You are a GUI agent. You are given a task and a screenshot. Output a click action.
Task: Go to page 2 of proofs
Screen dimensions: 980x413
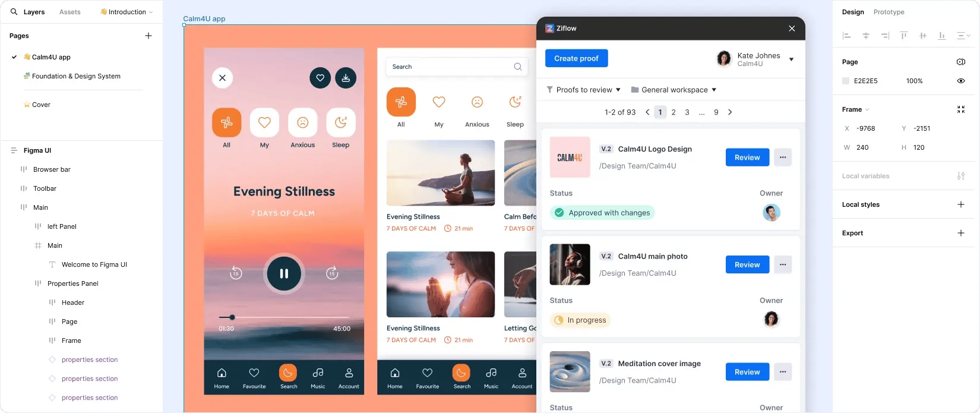(x=674, y=112)
